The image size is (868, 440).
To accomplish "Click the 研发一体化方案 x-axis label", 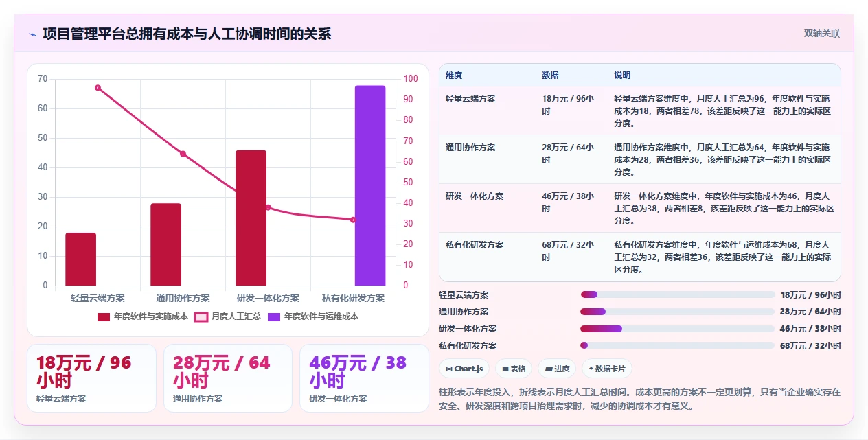I will (x=268, y=299).
